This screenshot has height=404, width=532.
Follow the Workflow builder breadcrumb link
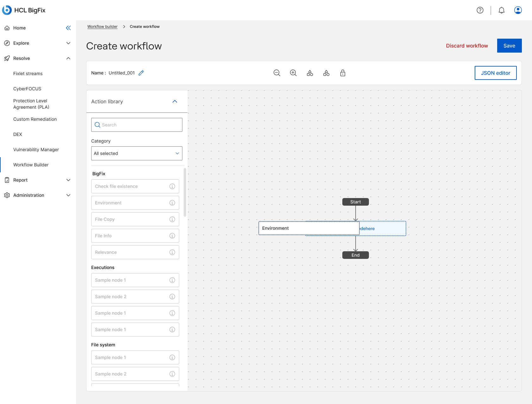tap(102, 27)
